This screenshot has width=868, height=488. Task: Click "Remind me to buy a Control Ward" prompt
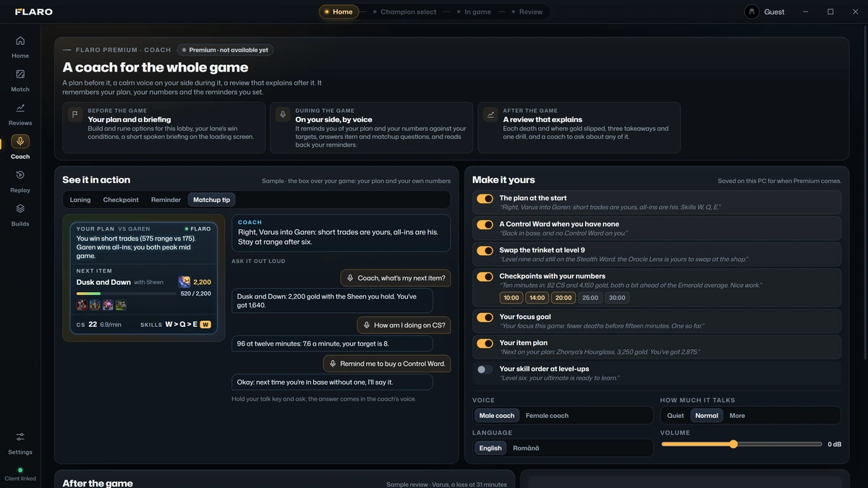coord(387,364)
